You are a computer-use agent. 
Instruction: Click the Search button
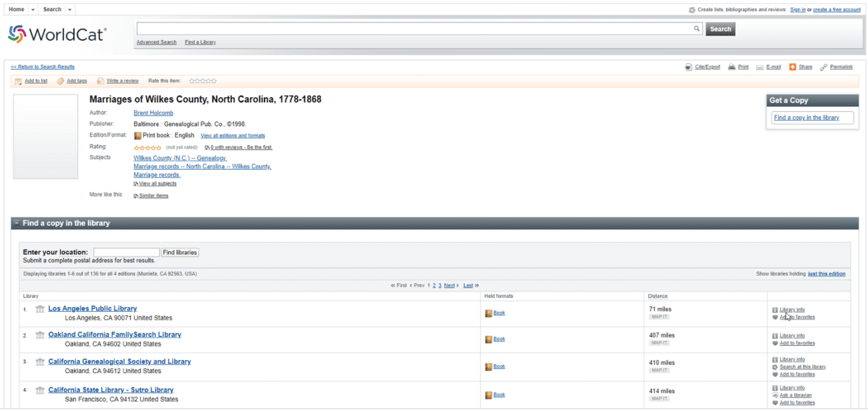720,29
